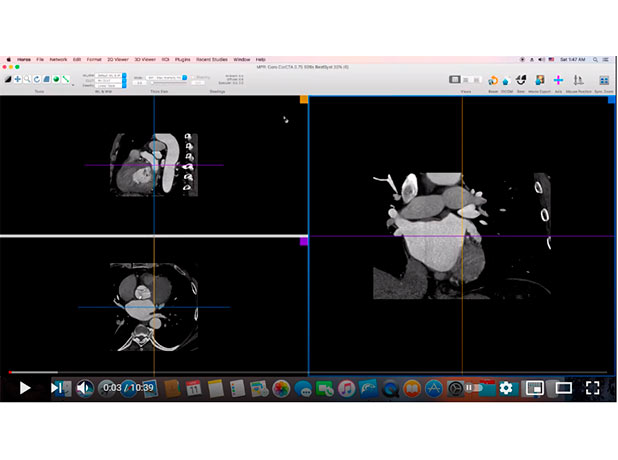
Task: Select the green line measurement tool
Action: point(65,79)
